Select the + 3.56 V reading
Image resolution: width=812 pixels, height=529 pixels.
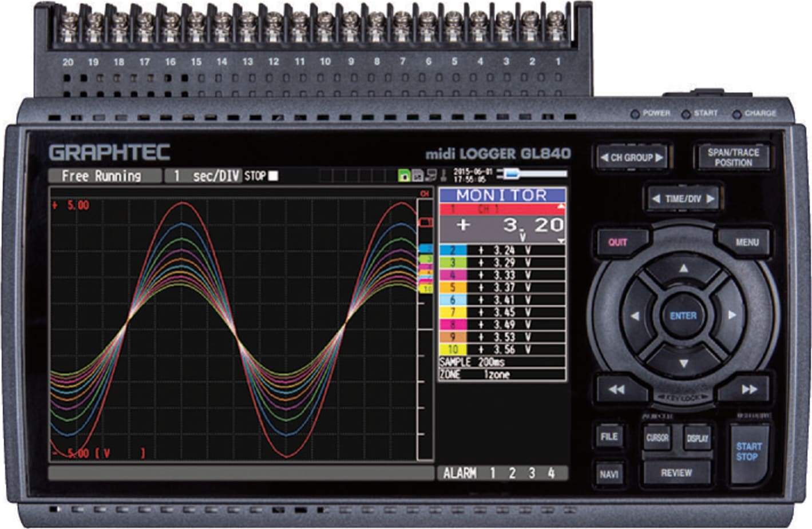point(505,349)
